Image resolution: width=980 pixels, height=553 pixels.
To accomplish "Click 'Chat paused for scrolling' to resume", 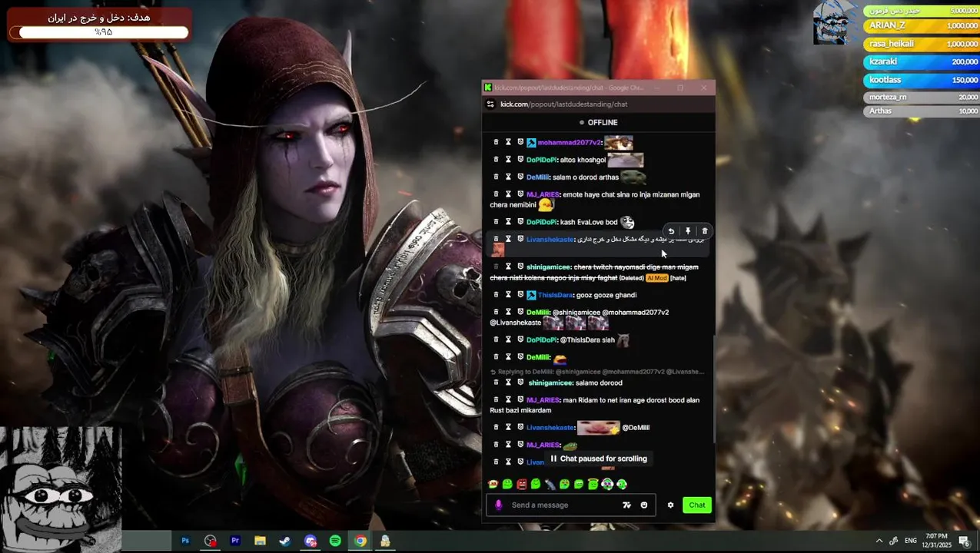I will pos(599,459).
